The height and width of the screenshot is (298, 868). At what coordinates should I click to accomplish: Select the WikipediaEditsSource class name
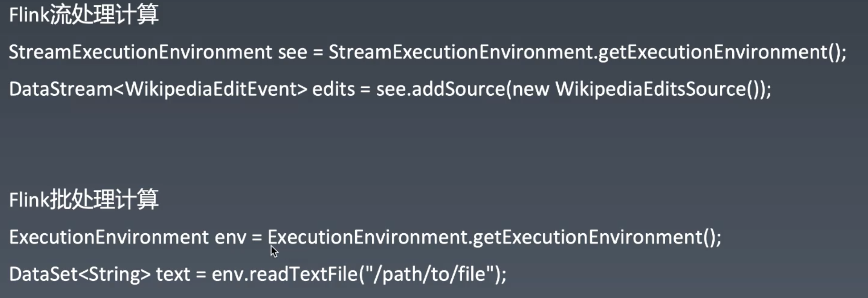650,89
